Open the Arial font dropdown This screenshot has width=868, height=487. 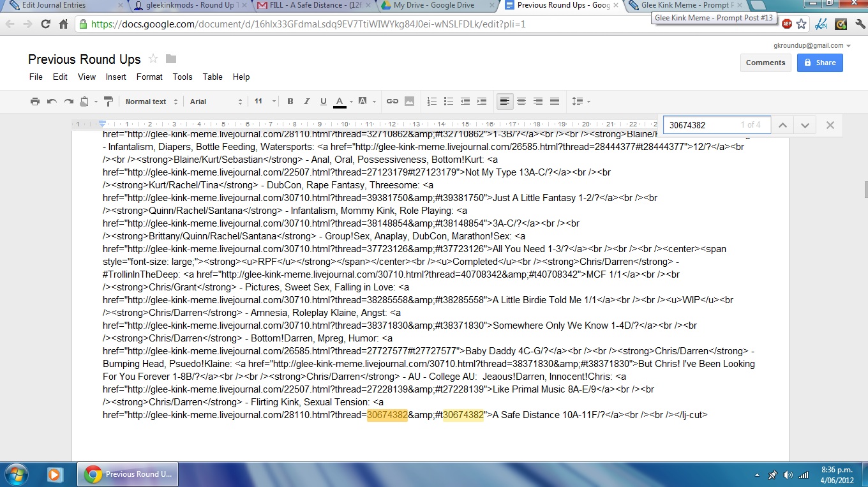[x=216, y=101]
